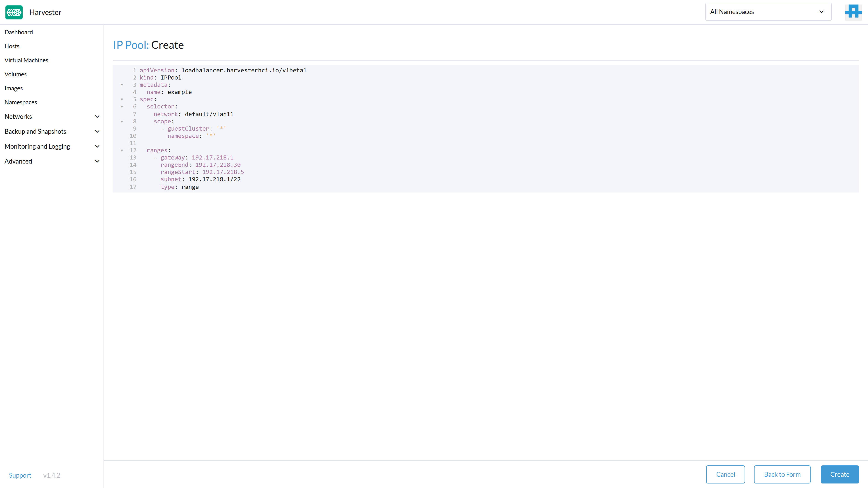Open the Support link
This screenshot has width=868, height=488.
(x=20, y=475)
